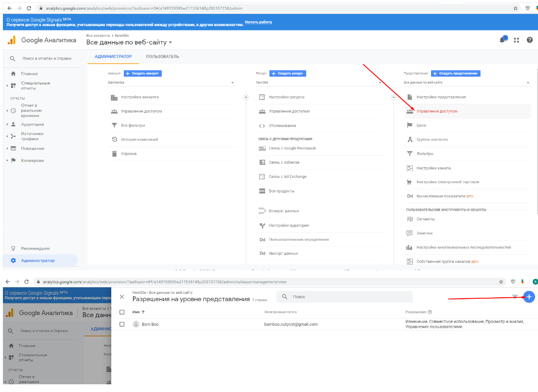Click email bamboo.outpost@gmail.com

coord(291,324)
